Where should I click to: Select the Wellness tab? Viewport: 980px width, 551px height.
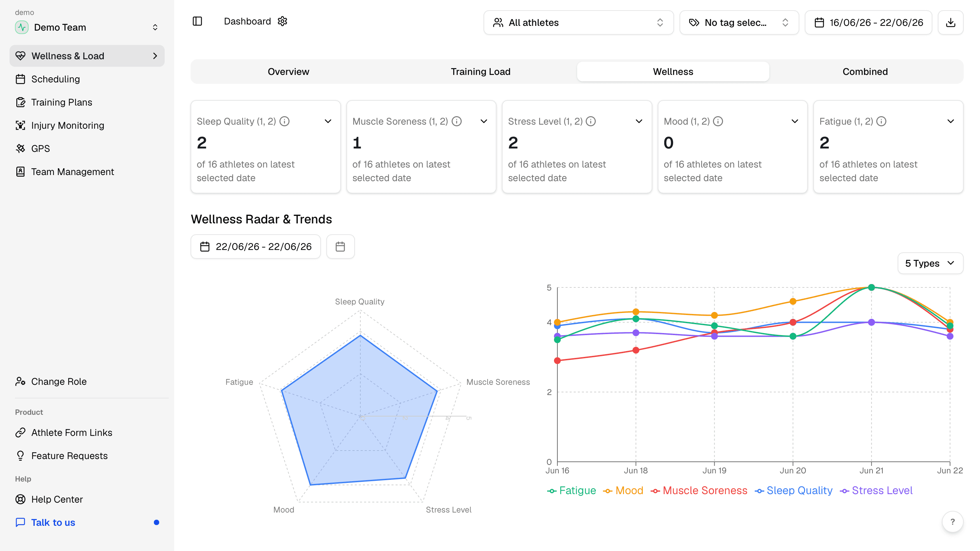[673, 72]
